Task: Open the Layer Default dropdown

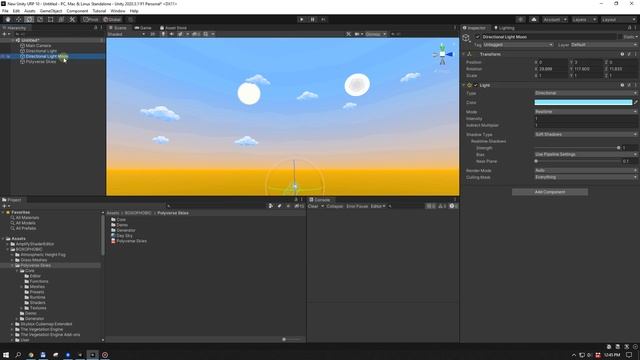Action: tap(604, 45)
